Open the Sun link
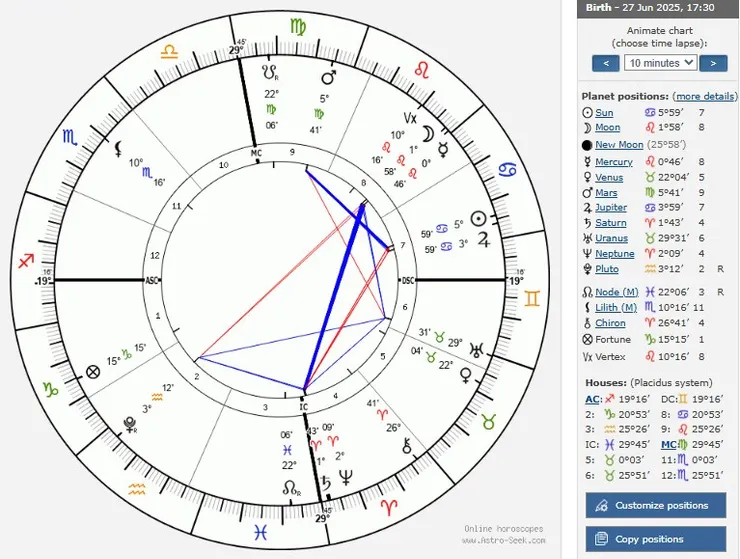This screenshot has width=740, height=559. (604, 113)
